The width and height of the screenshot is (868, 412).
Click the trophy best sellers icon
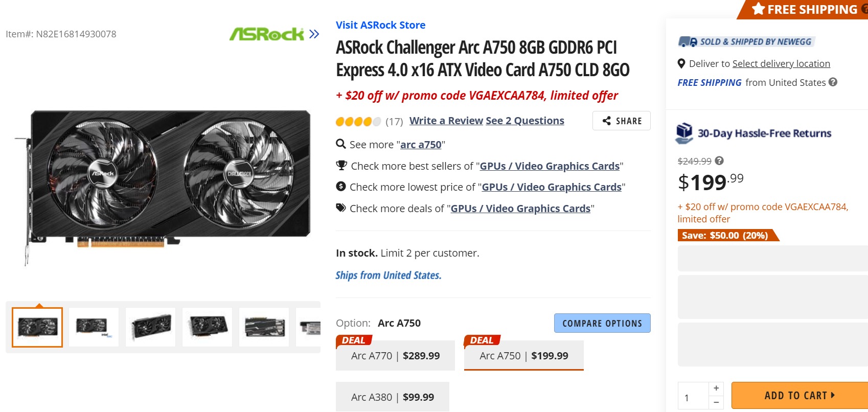click(340, 166)
